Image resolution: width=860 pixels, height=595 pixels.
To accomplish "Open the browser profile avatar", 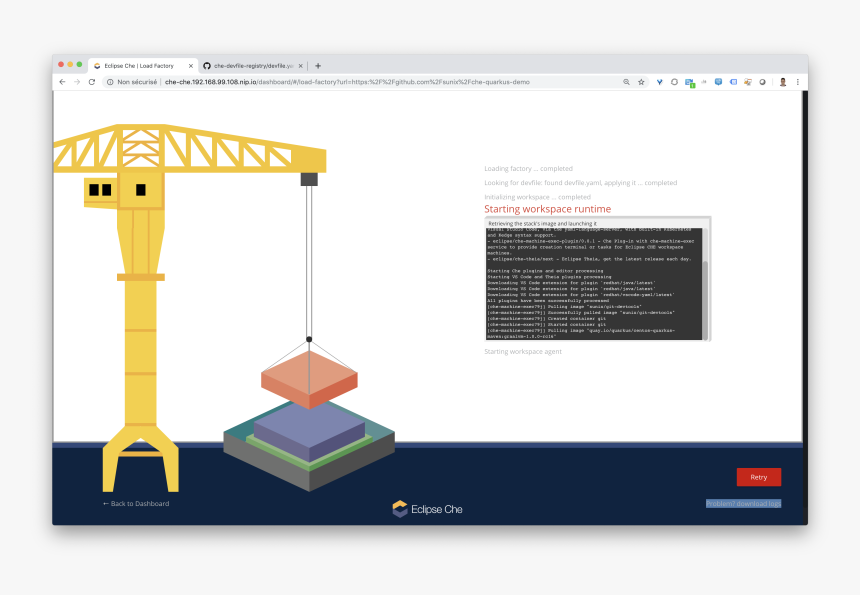I will [783, 82].
